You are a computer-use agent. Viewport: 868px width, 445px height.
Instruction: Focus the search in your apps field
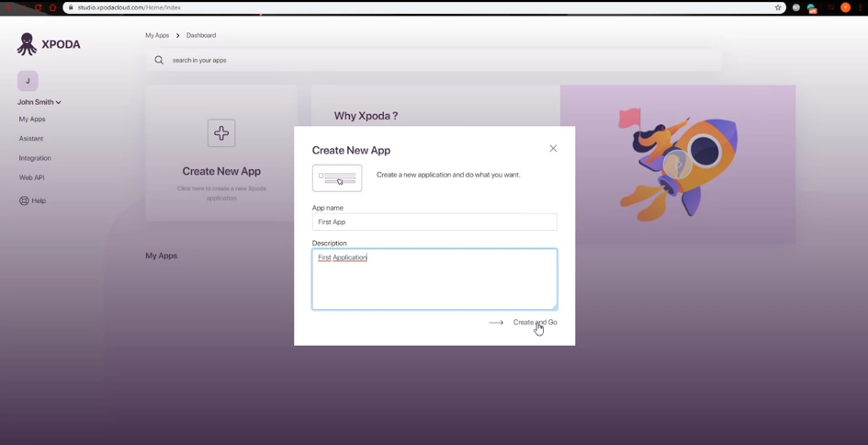tap(434, 60)
